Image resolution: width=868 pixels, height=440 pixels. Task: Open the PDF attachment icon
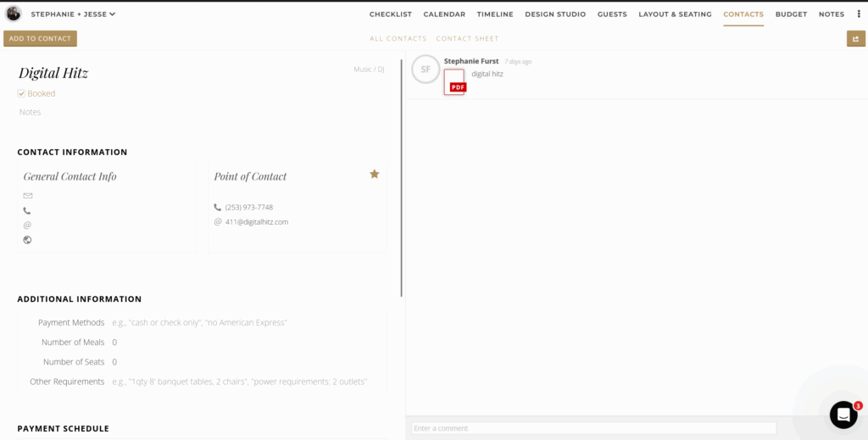click(x=454, y=82)
